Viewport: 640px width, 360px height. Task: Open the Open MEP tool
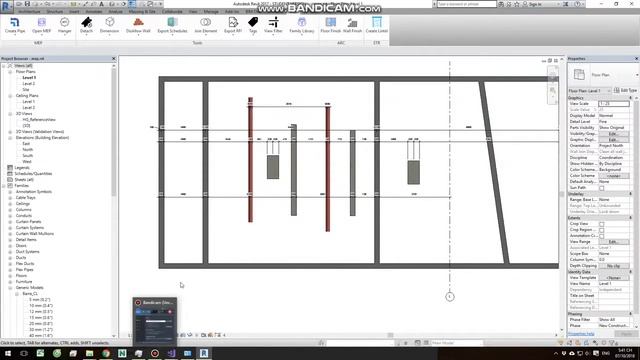[42, 25]
